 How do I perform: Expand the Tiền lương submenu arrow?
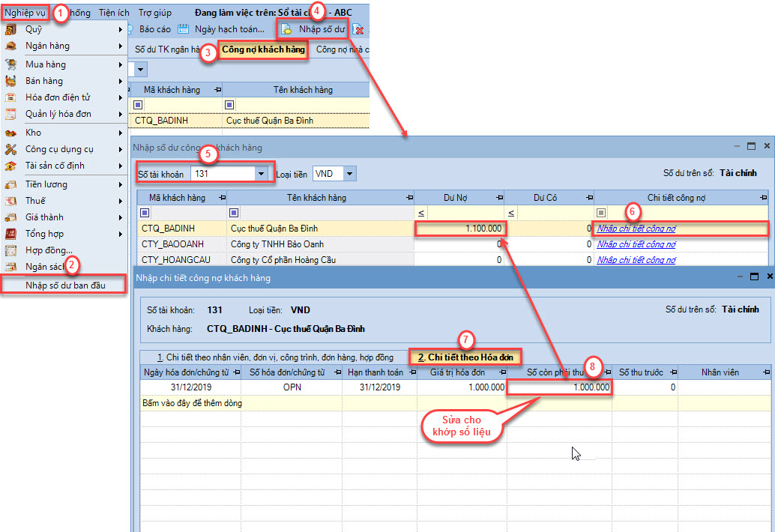[x=120, y=185]
